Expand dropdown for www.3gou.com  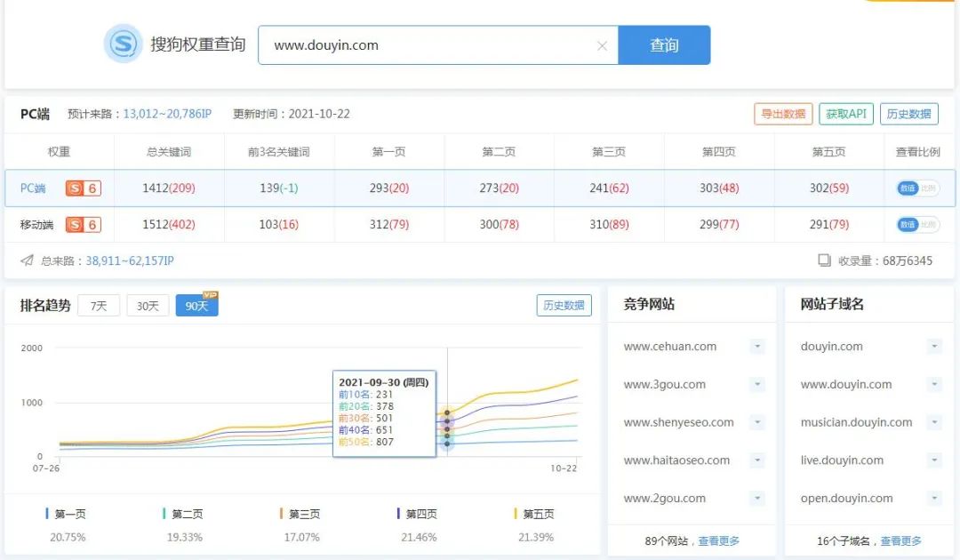[x=757, y=384]
